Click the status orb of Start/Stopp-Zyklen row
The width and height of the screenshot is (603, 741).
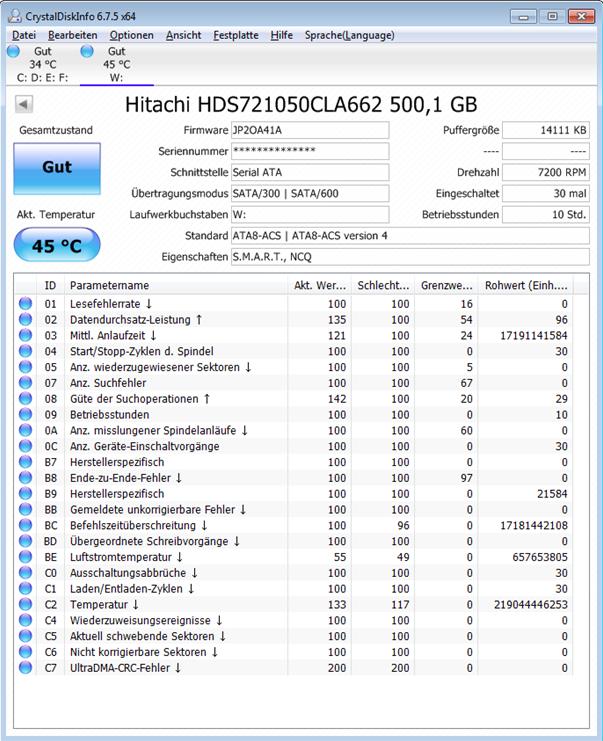pos(26,351)
